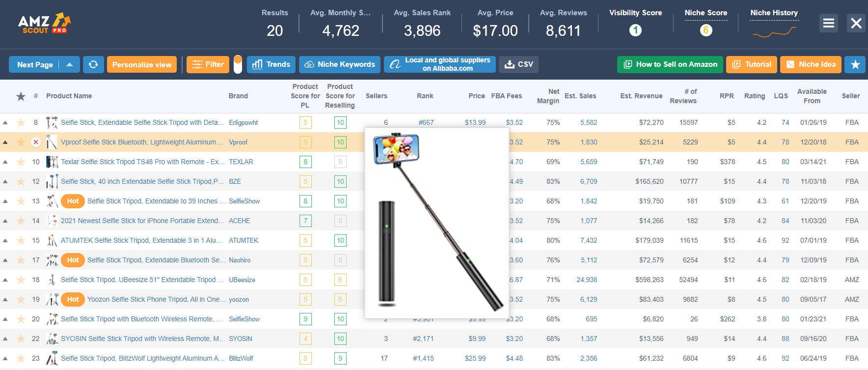This screenshot has height=370, width=868.
Task: Open the SYOSIN Selfie Stick Tripod product link
Action: pyautogui.click(x=143, y=339)
